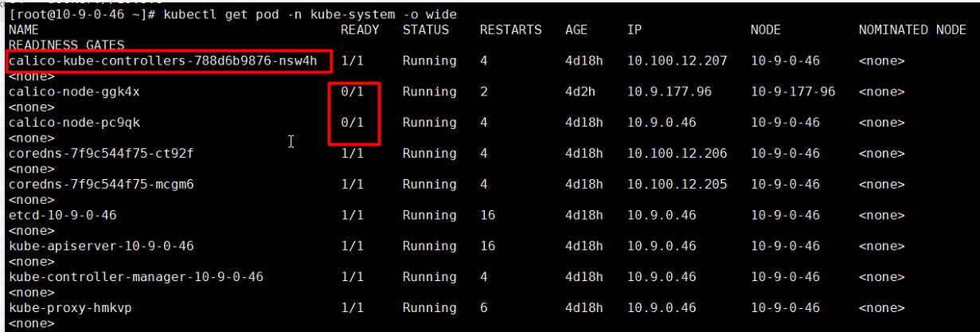The height and width of the screenshot is (332, 980).
Task: Click the AGE column header
Action: 576,30
